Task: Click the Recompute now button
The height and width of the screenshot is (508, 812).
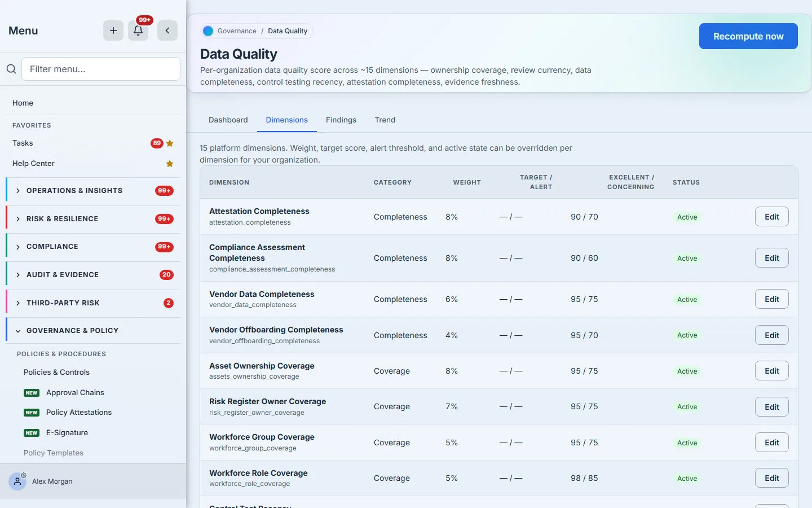Action: pos(748,36)
